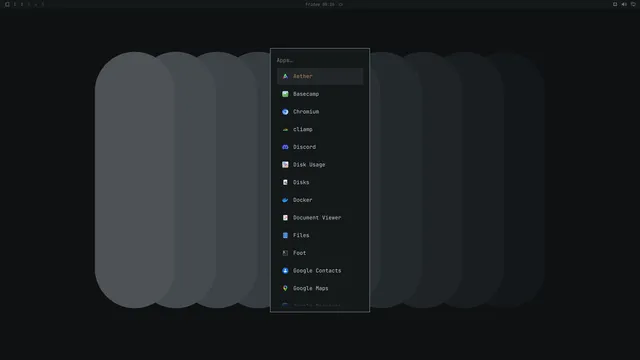Open Basecamp via its green icon
The width and height of the screenshot is (640, 360).
[285, 94]
